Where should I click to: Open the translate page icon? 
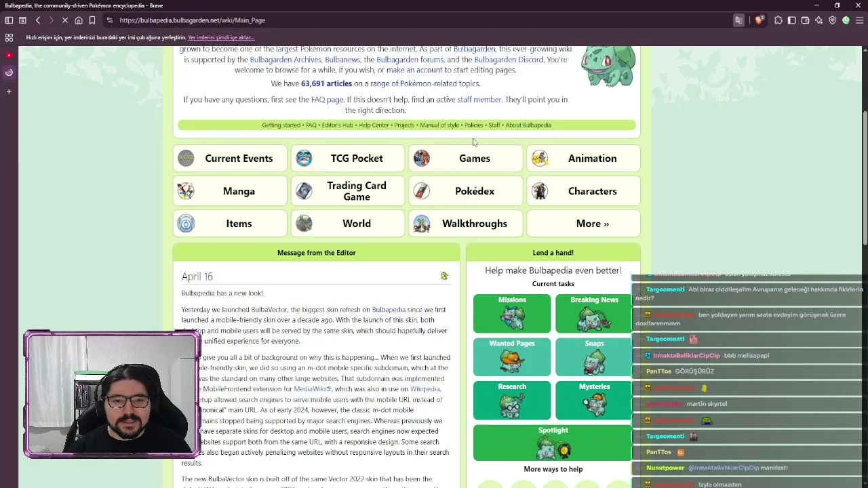point(738,20)
